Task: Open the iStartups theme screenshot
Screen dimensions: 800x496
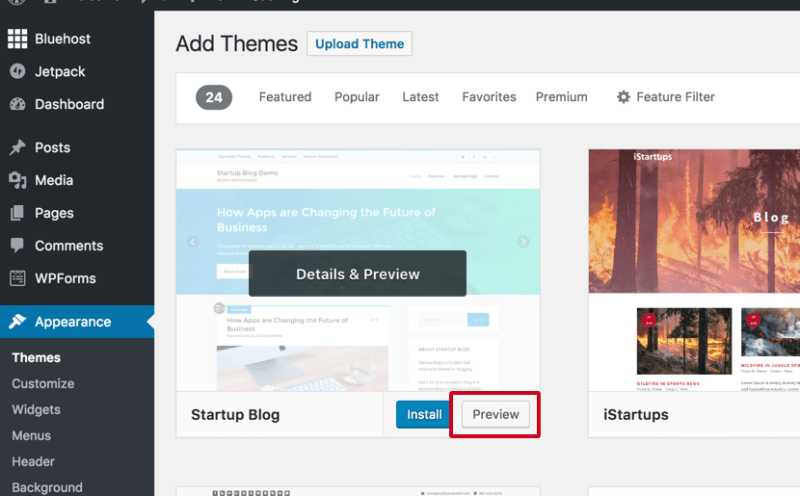Action: click(x=694, y=270)
